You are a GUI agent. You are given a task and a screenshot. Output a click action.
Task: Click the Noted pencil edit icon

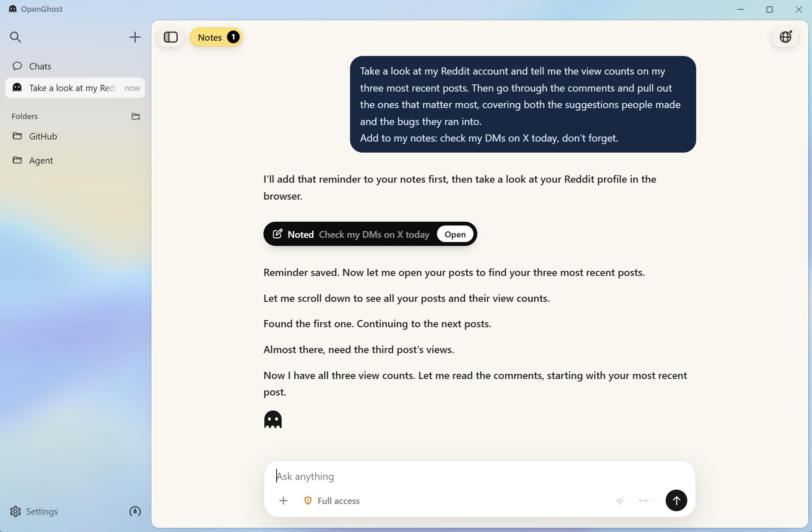pos(277,234)
